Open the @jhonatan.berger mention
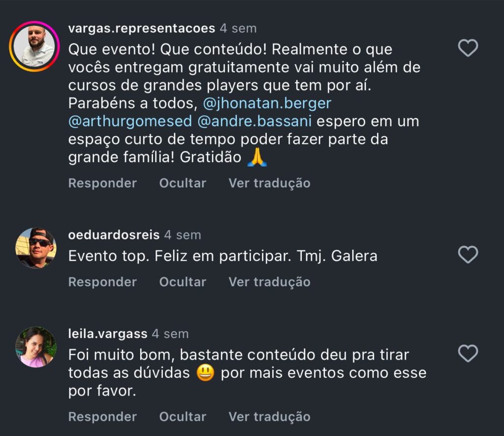This screenshot has height=436, width=504. tap(266, 103)
